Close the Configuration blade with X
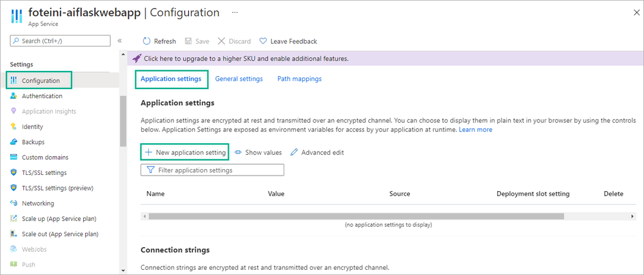 (637, 13)
